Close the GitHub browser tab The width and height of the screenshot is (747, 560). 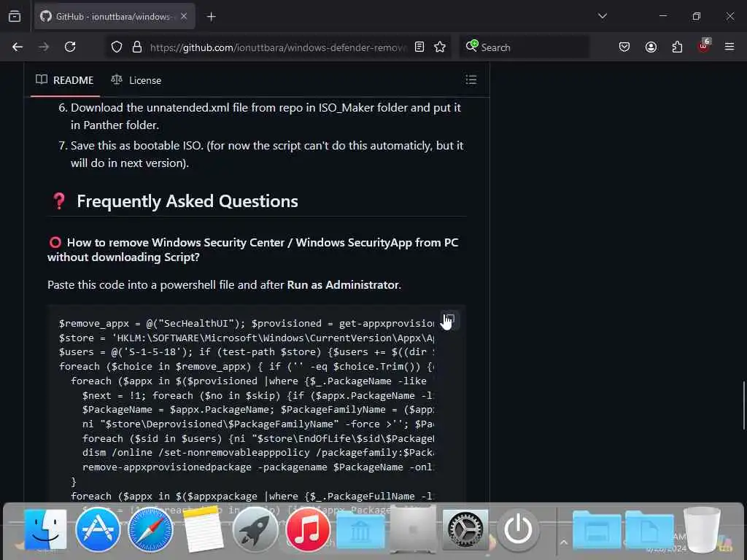point(184,17)
